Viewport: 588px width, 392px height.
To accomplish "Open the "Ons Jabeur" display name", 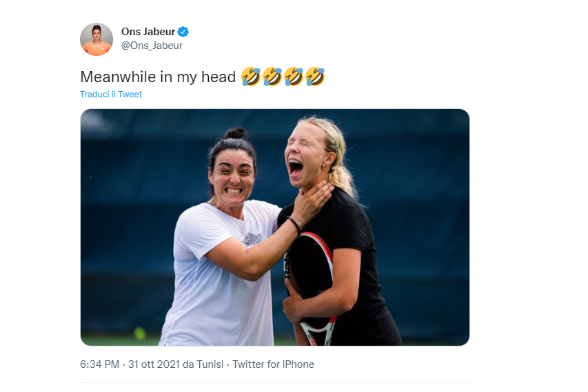I will pos(148,32).
